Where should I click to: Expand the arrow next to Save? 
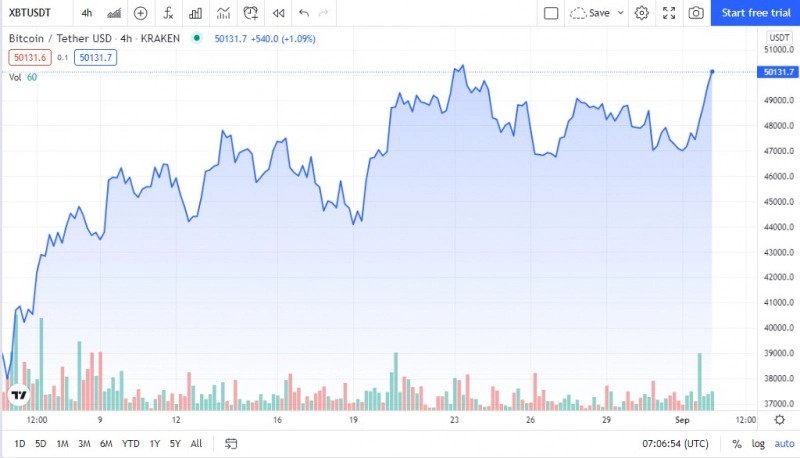point(620,13)
